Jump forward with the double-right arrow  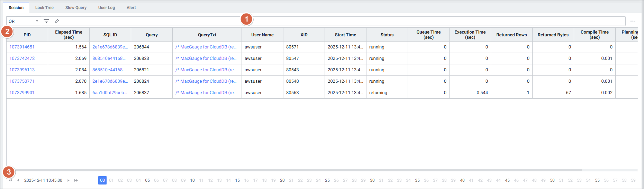tap(76, 180)
